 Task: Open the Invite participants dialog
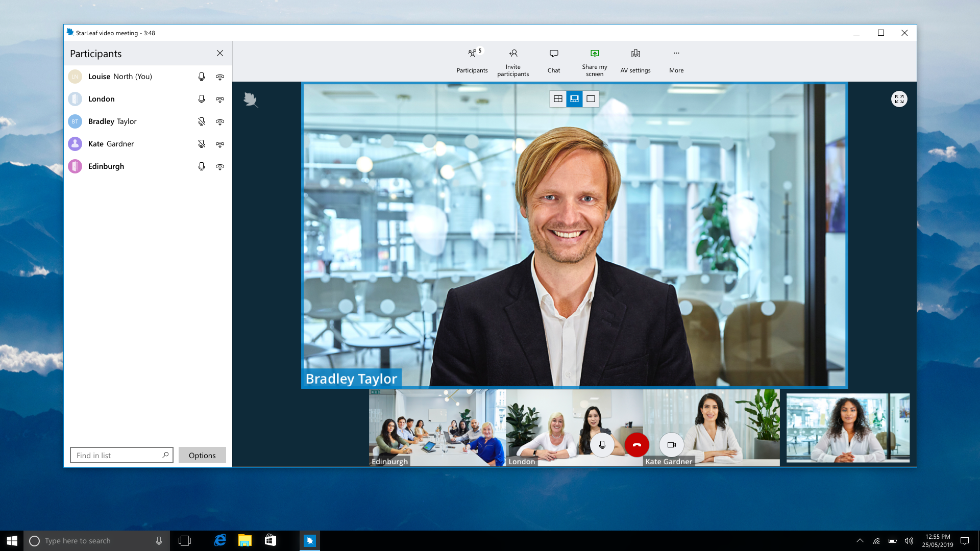513,61
